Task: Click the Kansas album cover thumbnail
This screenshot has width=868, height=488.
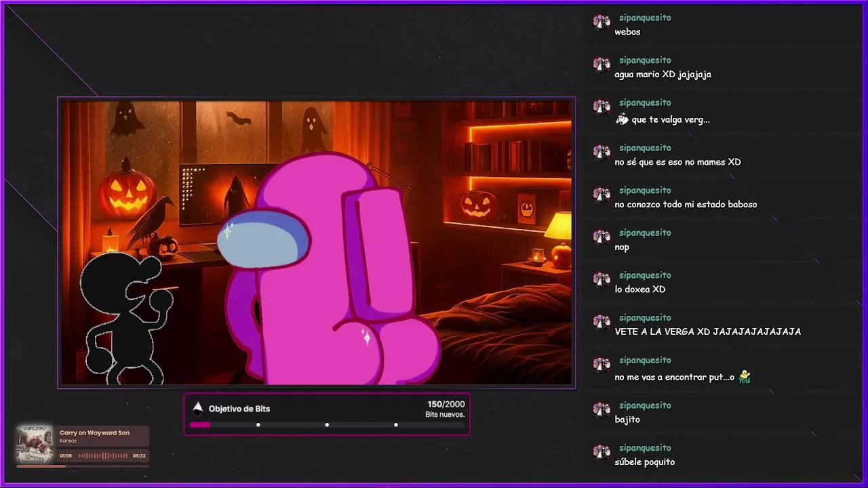Action: pyautogui.click(x=35, y=444)
